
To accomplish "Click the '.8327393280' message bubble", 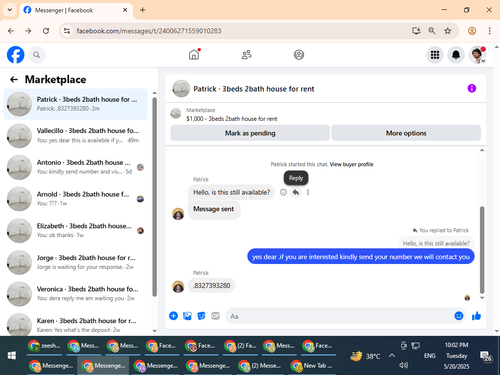I will (212, 286).
